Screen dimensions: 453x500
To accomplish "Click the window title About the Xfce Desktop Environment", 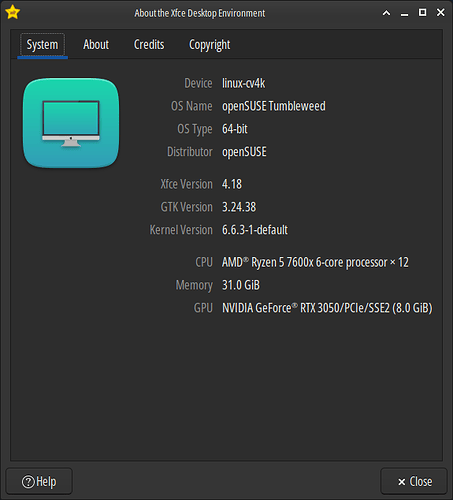I will 200,13.
